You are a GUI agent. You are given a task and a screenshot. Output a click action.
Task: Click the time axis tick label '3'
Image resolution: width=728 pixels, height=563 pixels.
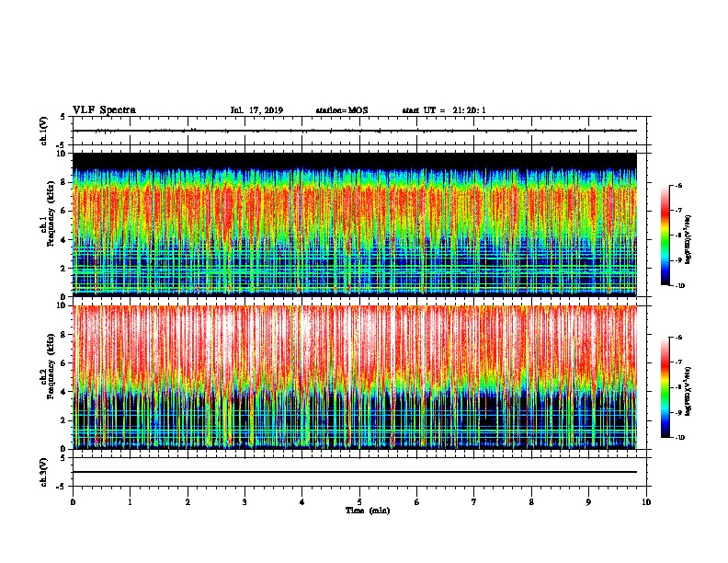(x=245, y=502)
